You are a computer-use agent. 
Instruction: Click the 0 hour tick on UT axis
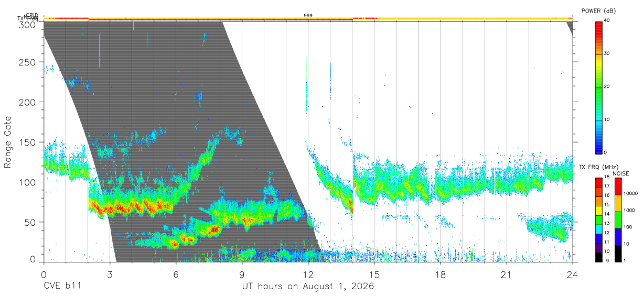[x=44, y=274]
